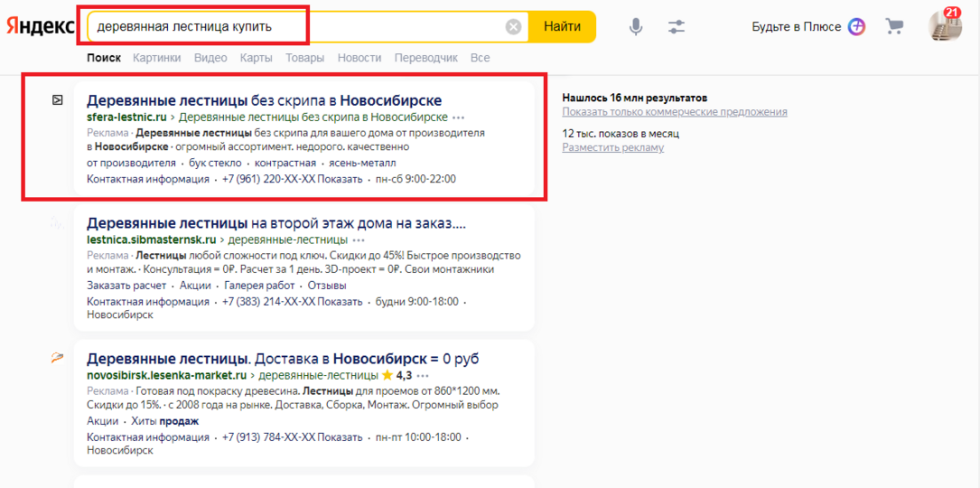Viewport: 980px width, 488px height.
Task: Click the 4,3 star rating
Action: pos(397,376)
